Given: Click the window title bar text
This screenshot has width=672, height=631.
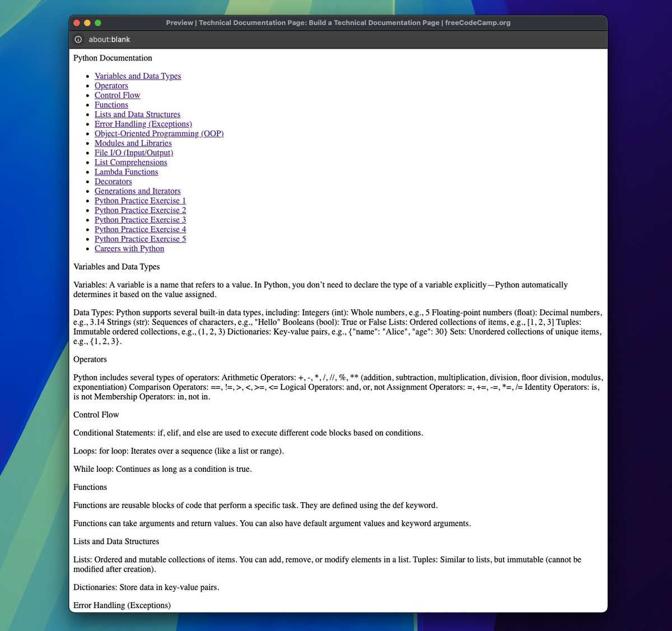Looking at the screenshot, I should pos(338,23).
